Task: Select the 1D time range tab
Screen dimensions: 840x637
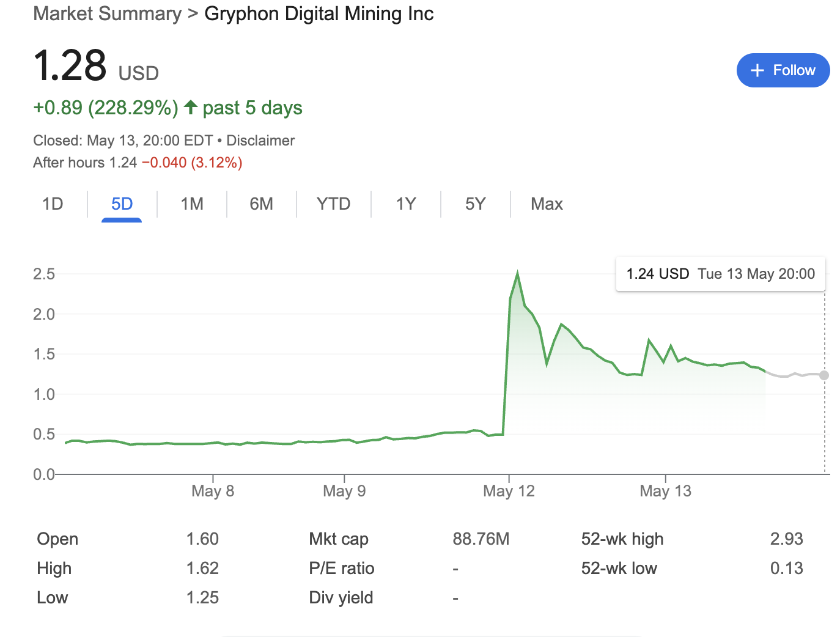Action: (53, 204)
